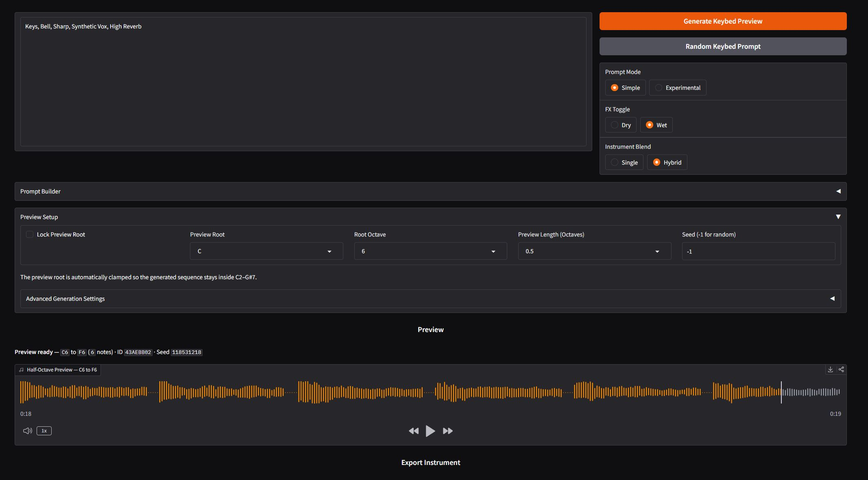868x480 pixels.
Task: Seek within the orange audio waveform
Action: [x=430, y=392]
